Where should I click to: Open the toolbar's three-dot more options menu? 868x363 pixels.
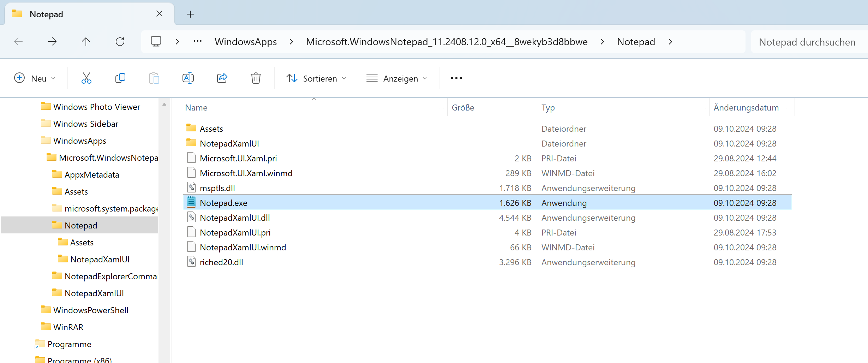(456, 78)
